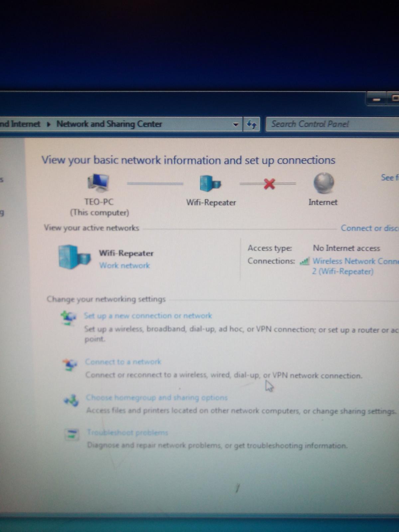Focus the Search Control Panel field
Image resolution: width=399 pixels, height=532 pixels.
(x=332, y=124)
